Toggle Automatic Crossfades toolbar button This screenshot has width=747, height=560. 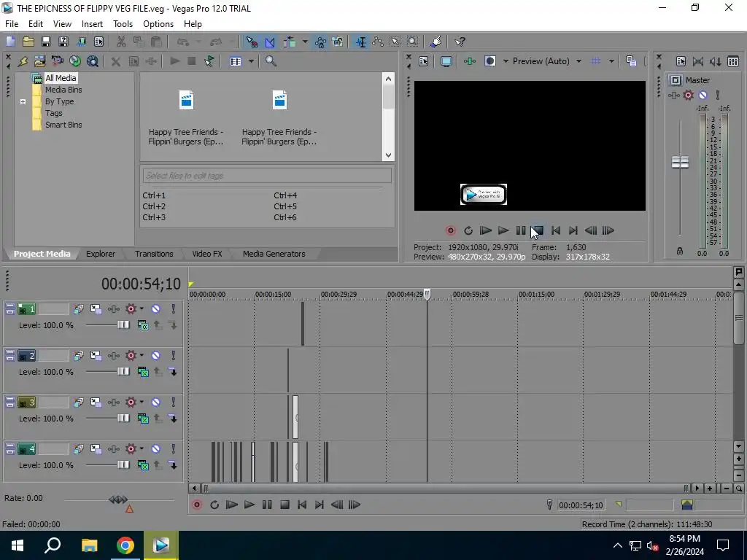pos(270,42)
